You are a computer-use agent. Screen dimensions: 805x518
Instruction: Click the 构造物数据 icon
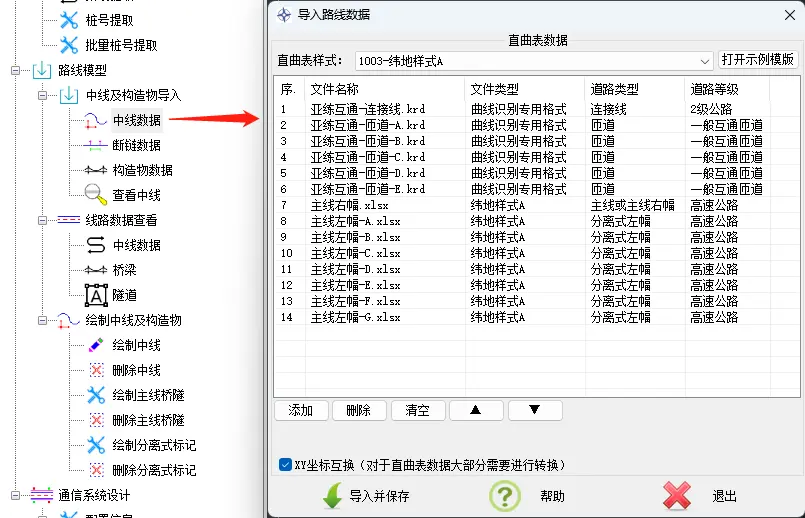click(x=95, y=170)
